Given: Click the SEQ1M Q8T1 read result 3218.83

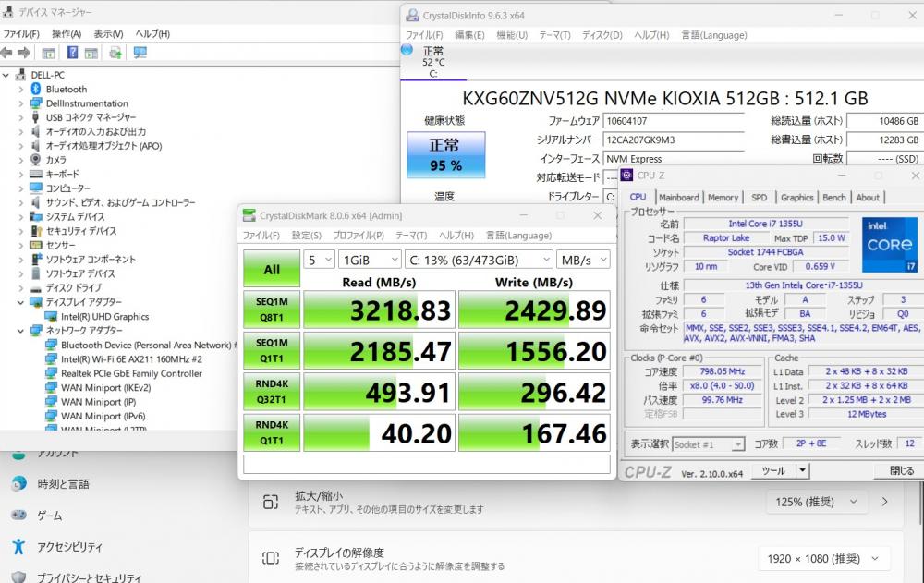Looking at the screenshot, I should (379, 310).
